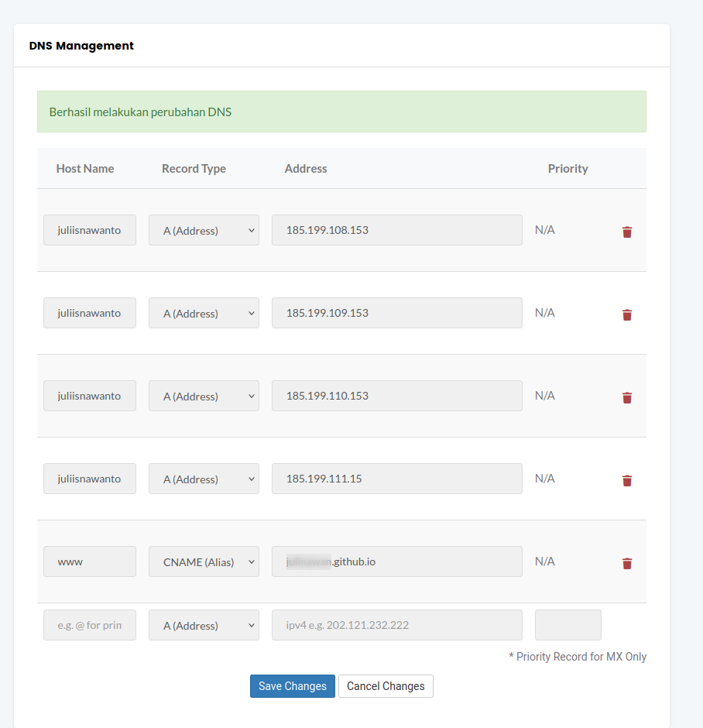This screenshot has height=728, width=703.
Task: Delete the 185.199.109.153 record via trash icon
Action: pyautogui.click(x=627, y=314)
